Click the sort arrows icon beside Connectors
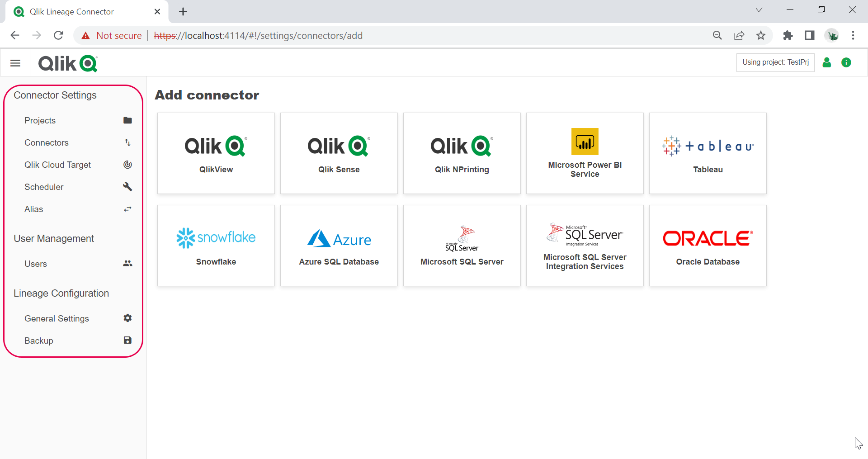 pyautogui.click(x=127, y=142)
